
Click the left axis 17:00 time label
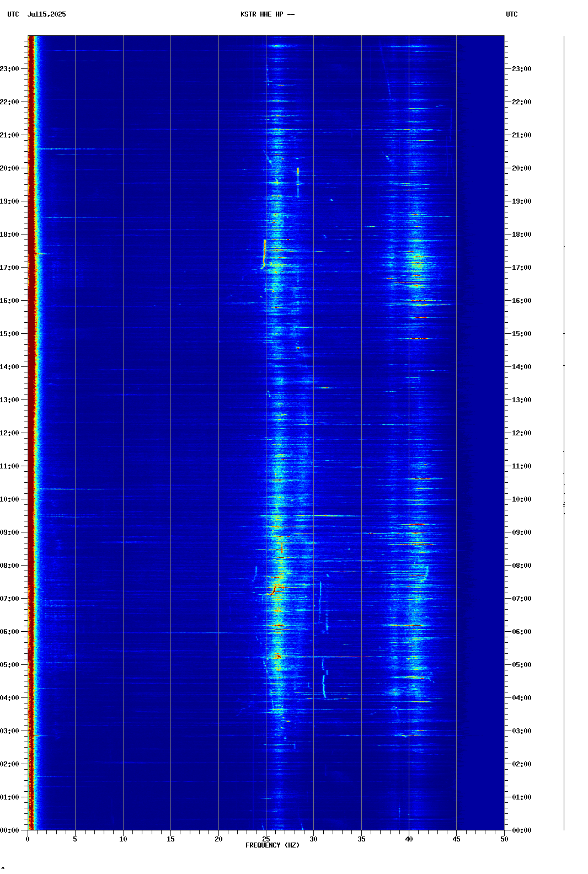tap(9, 268)
